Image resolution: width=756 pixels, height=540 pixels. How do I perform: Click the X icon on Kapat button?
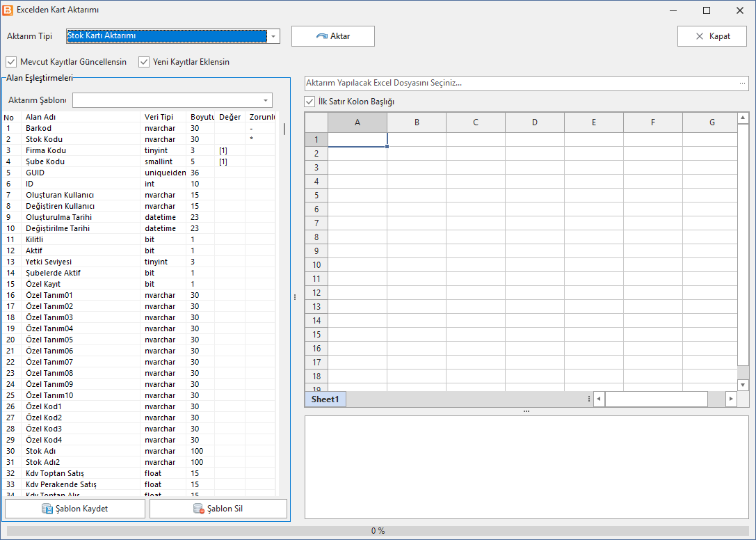pos(700,36)
